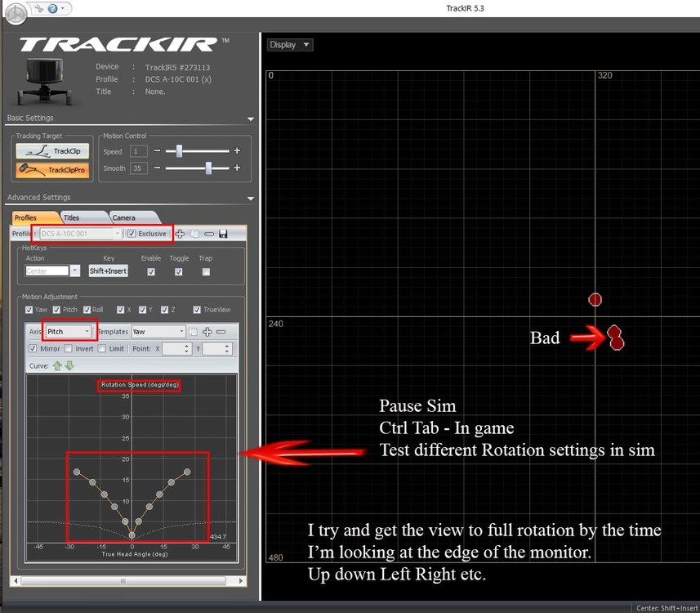700x613 pixels.
Task: Increase Speed with the plus icon
Action: pos(237,151)
